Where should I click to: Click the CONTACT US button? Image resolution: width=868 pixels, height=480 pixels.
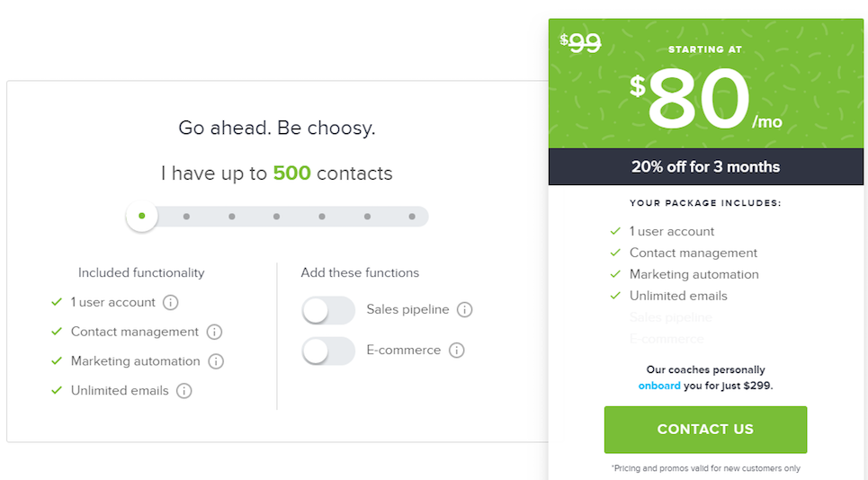[x=705, y=430]
